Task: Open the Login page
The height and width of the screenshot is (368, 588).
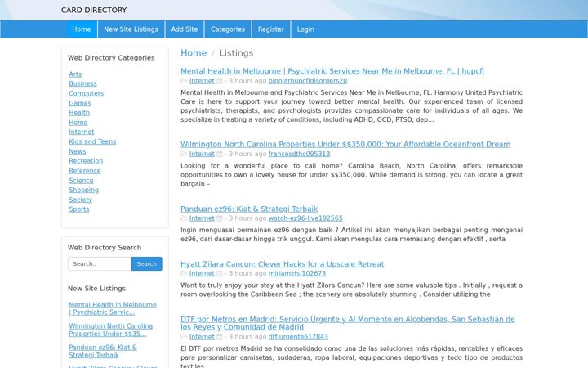Action: (x=305, y=29)
